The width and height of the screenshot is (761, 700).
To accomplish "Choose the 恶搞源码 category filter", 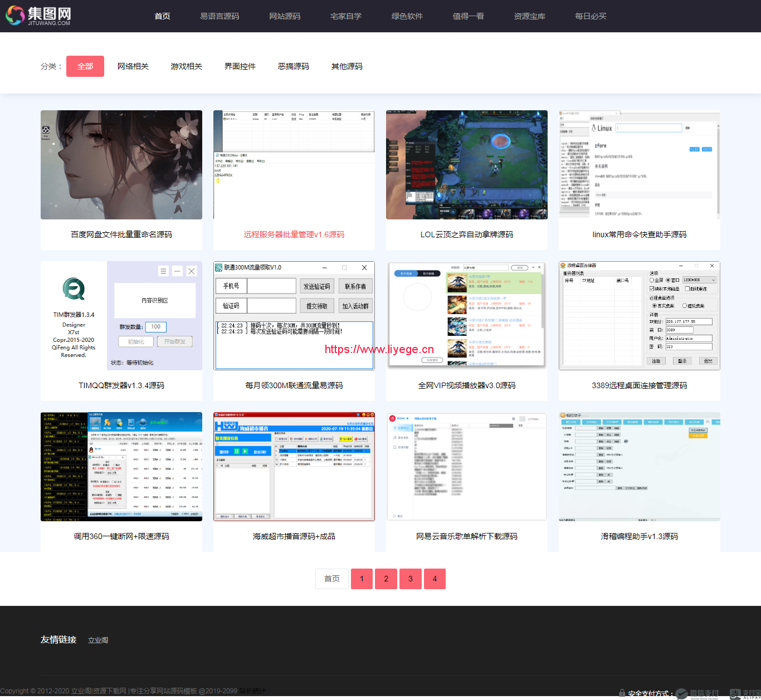I will click(x=294, y=66).
